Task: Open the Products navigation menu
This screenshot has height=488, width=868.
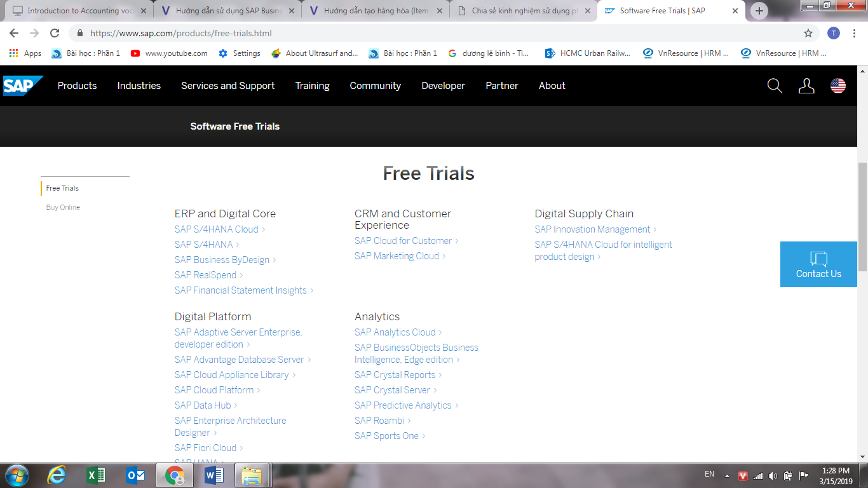Action: [77, 86]
